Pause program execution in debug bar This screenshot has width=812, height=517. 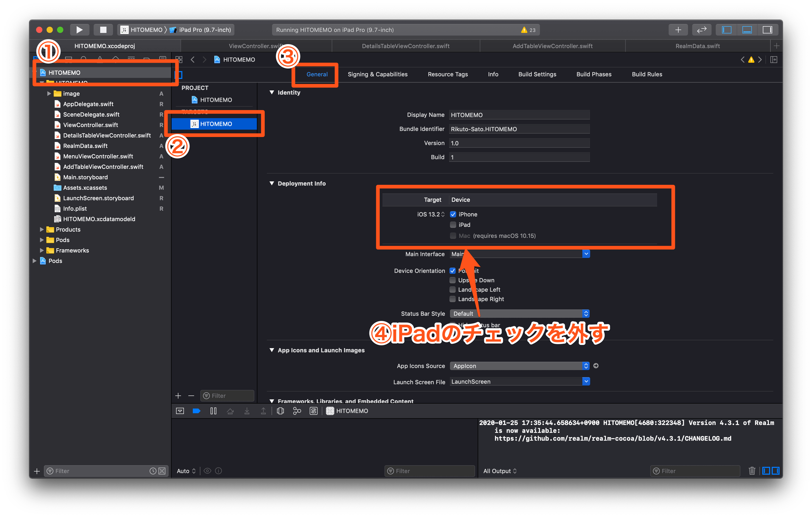pyautogui.click(x=213, y=411)
